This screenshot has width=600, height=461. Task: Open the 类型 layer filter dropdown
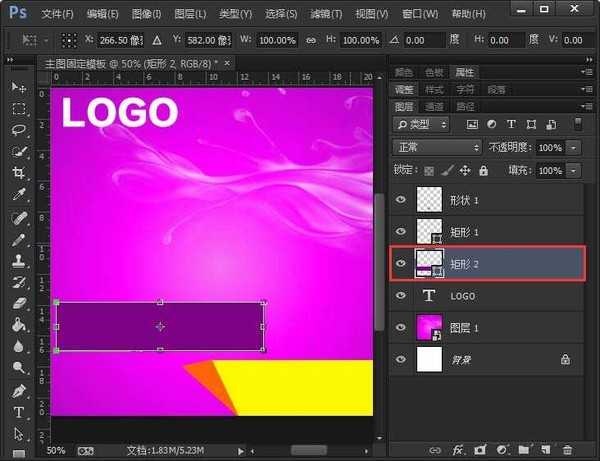[422, 124]
